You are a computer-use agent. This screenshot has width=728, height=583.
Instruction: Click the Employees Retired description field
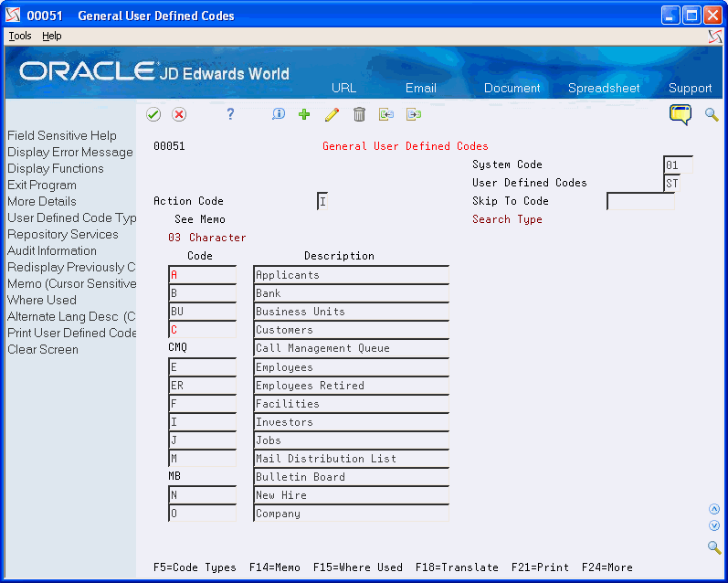click(x=351, y=386)
